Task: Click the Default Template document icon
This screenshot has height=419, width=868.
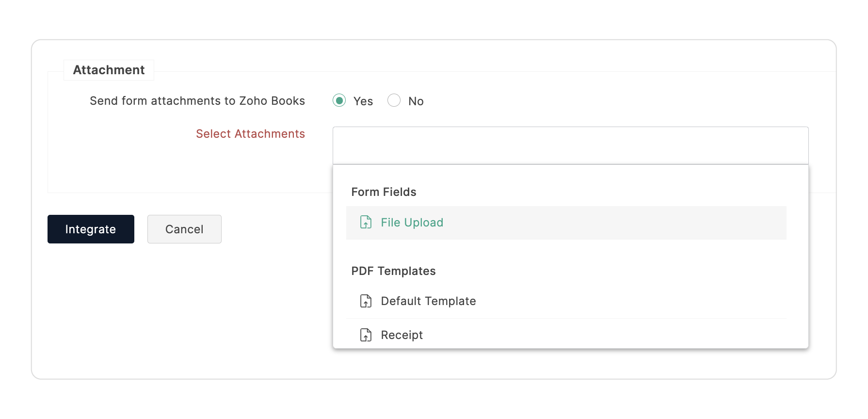Action: 366,301
